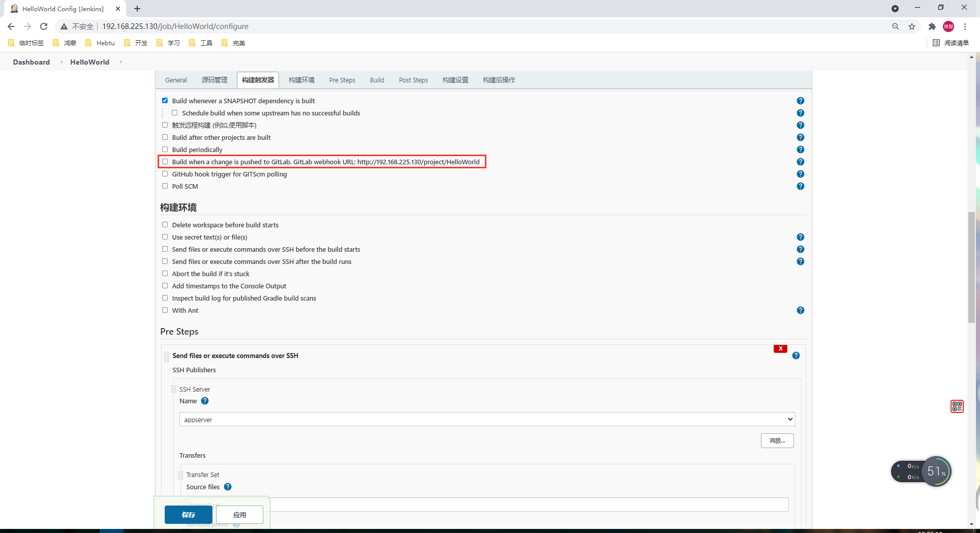Open help for GitHub hook trigger

coord(800,174)
